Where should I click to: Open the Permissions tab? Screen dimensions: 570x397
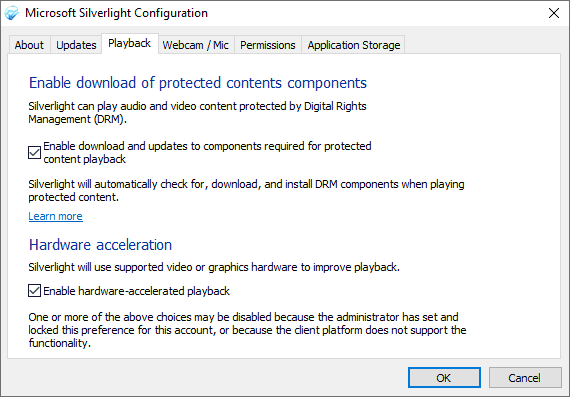pyautogui.click(x=268, y=45)
